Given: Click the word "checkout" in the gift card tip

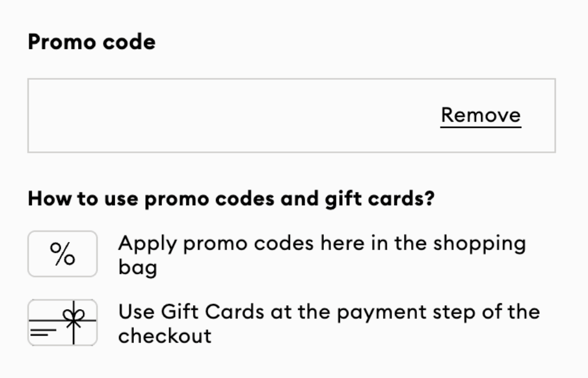Looking at the screenshot, I should pyautogui.click(x=165, y=336).
